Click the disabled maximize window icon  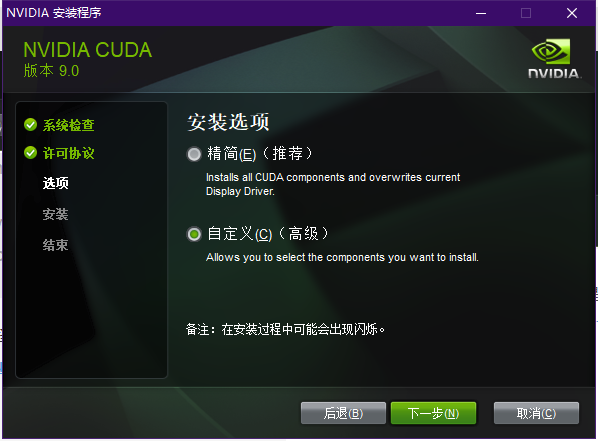click(526, 13)
